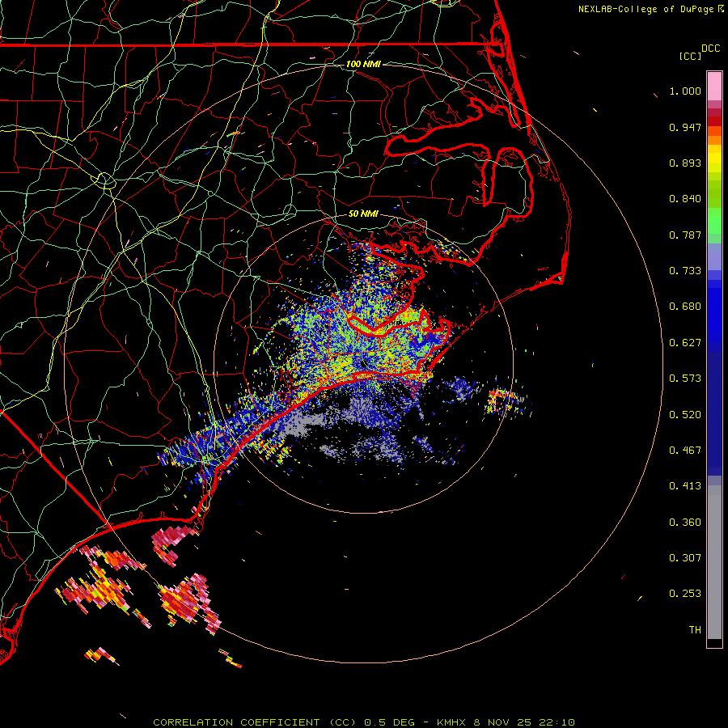
Task: Click the 50 NMI range ring label
Action: pyautogui.click(x=363, y=214)
